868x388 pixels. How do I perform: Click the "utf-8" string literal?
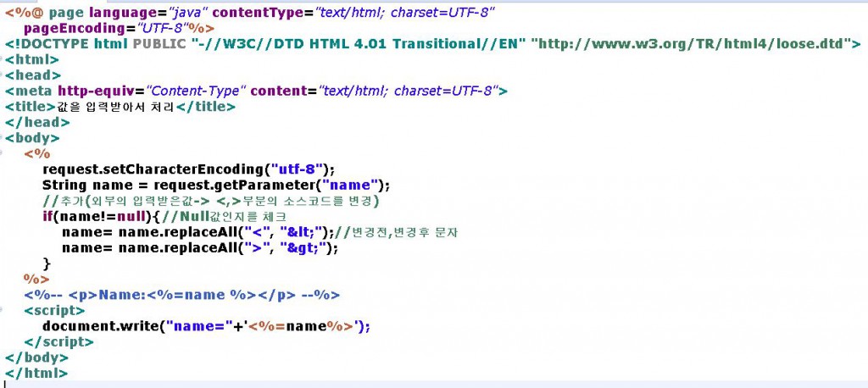point(297,169)
